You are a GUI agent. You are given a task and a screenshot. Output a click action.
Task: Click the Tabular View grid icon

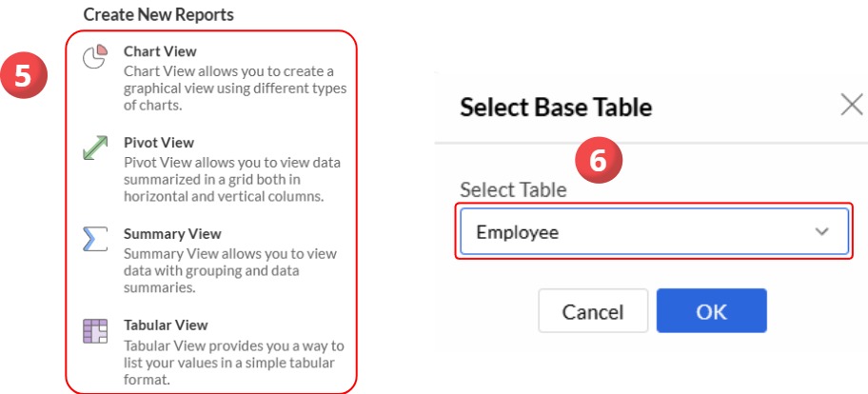pos(93,331)
